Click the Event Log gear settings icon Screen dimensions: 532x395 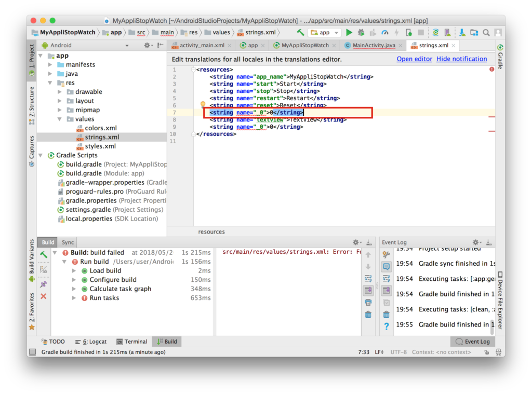(476, 242)
